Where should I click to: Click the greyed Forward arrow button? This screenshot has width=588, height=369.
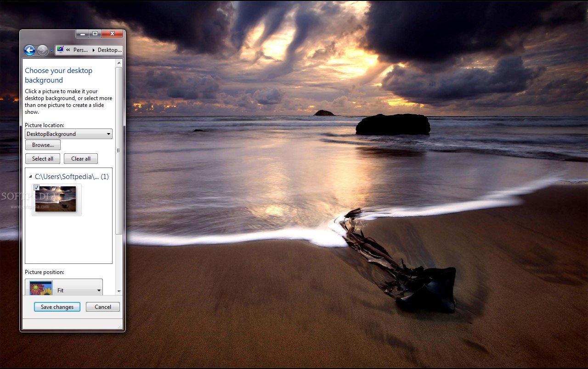pyautogui.click(x=43, y=50)
